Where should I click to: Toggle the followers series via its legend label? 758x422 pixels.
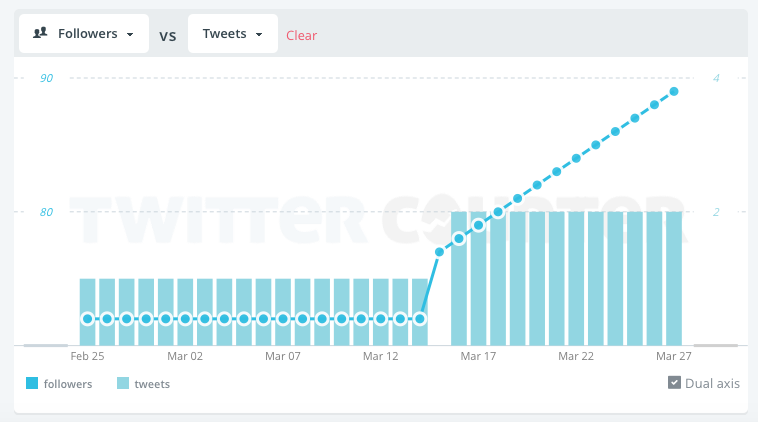coord(68,383)
